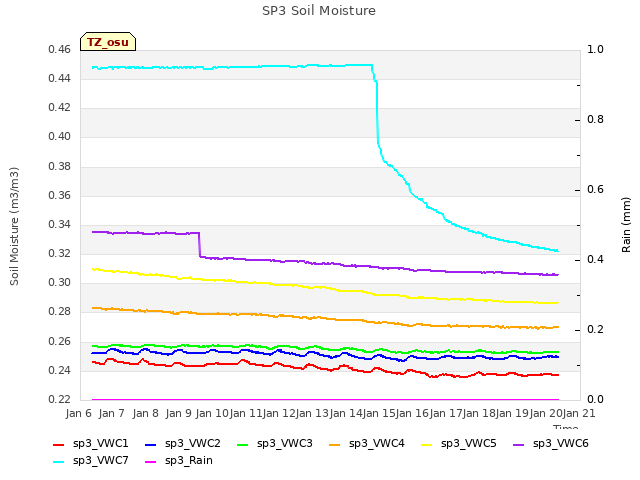Click the 0.6 right axis value
Viewport: 640px width, 480px height.
[595, 190]
